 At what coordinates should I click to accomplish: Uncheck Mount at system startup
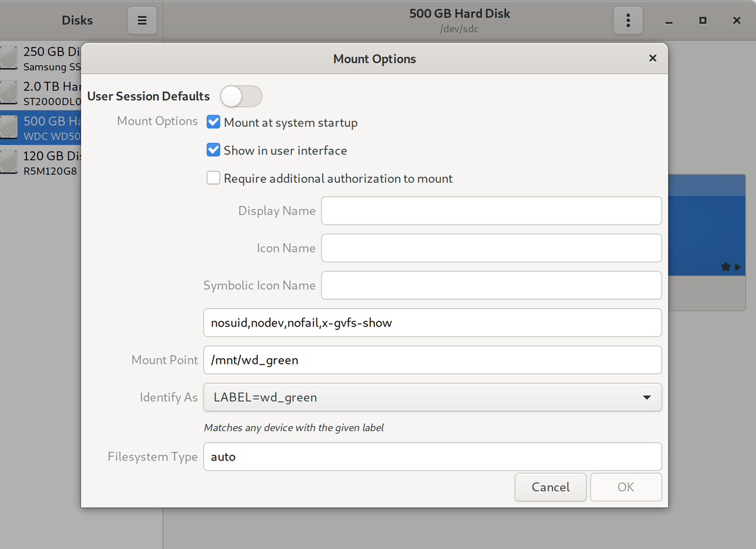click(x=213, y=122)
